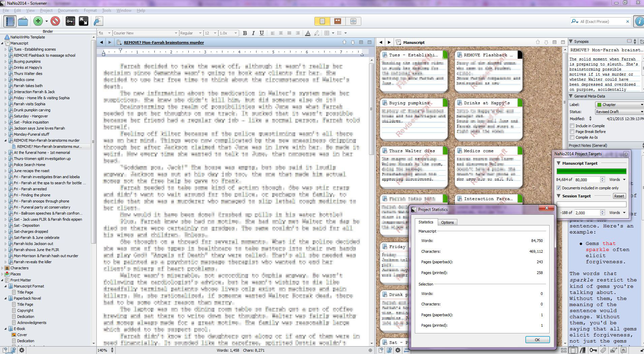Show Keywords pane in inspector footer
Viewport: 644px width, 354px height.
click(593, 350)
